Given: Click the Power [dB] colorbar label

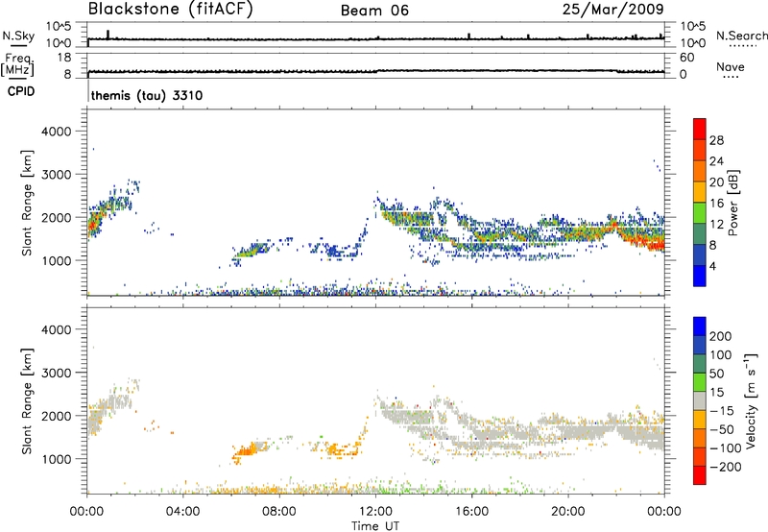Looking at the screenshot, I should point(733,203).
